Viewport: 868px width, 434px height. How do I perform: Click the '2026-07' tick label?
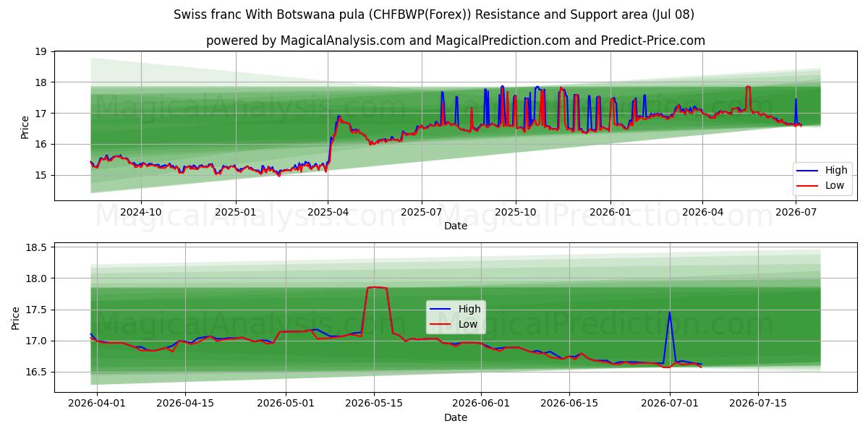click(796, 212)
